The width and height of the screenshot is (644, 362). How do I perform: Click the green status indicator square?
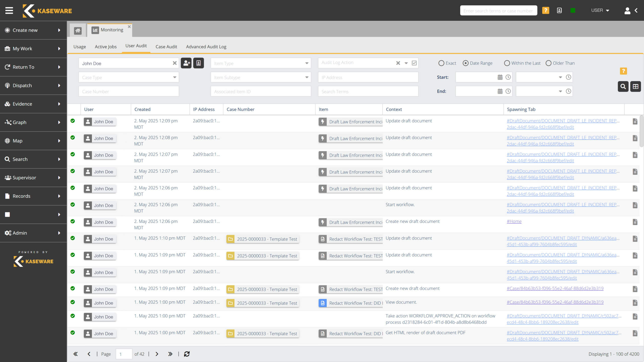(x=573, y=10)
